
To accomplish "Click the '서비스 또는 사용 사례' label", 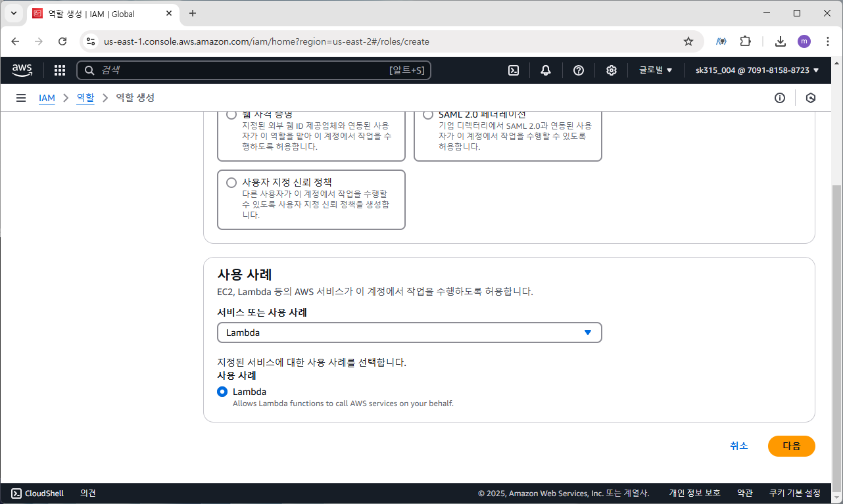I will tap(262, 312).
